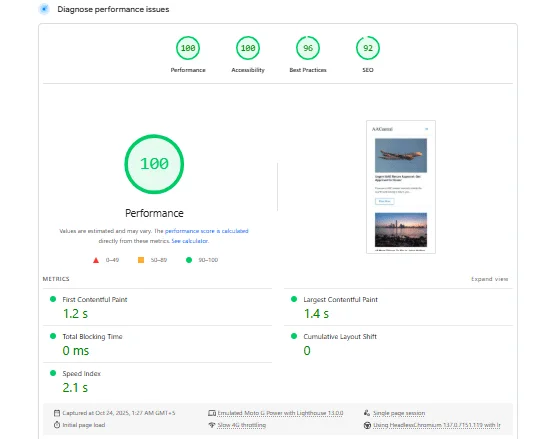Click the Single page session label
Viewport: 542px width, 439px height.
[x=399, y=413]
